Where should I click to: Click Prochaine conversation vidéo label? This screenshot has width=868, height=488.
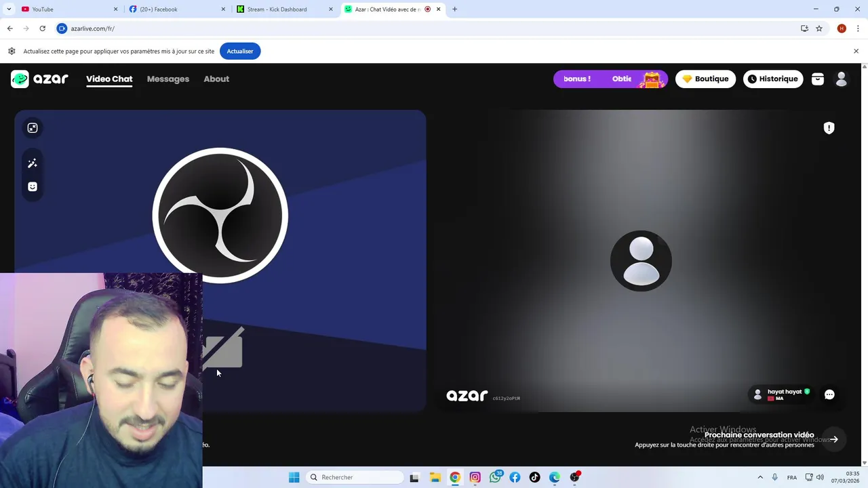point(759,435)
